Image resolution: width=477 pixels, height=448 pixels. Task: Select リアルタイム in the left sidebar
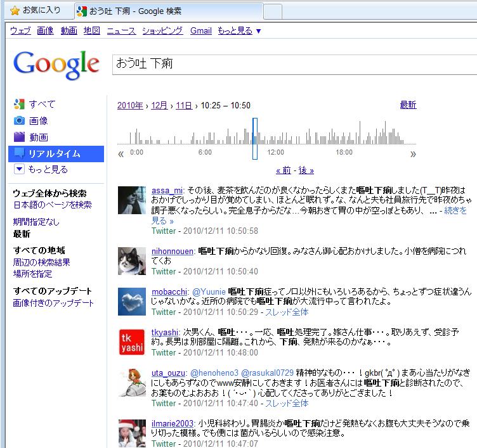pos(55,153)
